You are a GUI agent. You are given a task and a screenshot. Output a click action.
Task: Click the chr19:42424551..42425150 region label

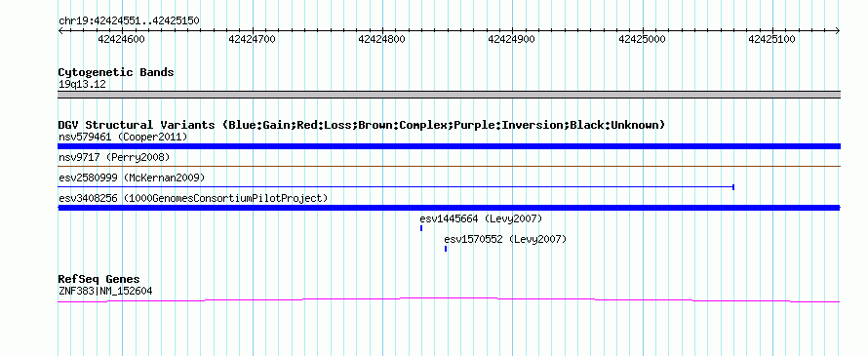[129, 21]
